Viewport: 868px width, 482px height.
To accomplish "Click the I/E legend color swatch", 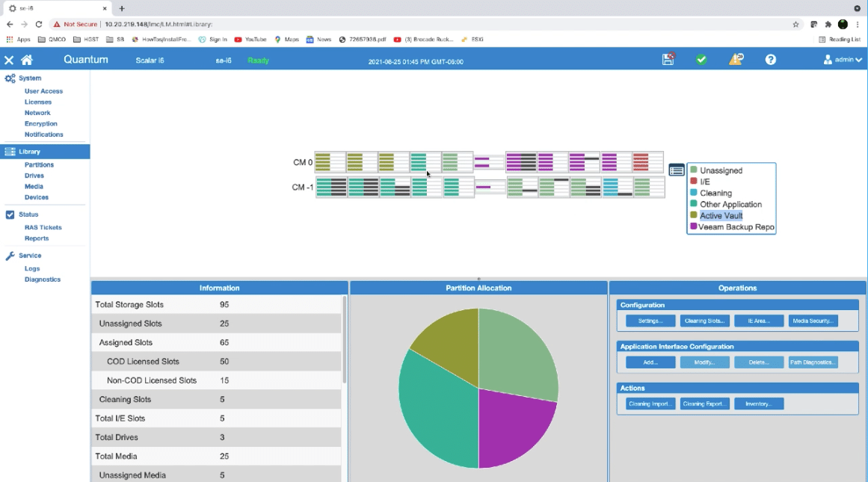I will [694, 181].
